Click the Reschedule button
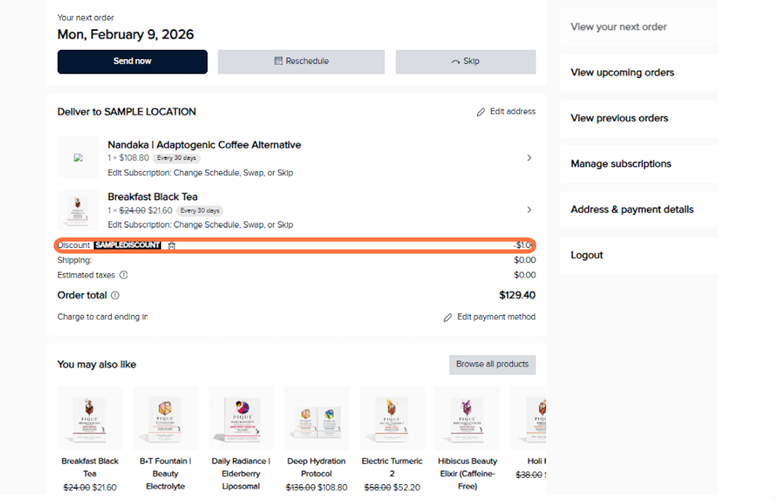 tap(301, 62)
